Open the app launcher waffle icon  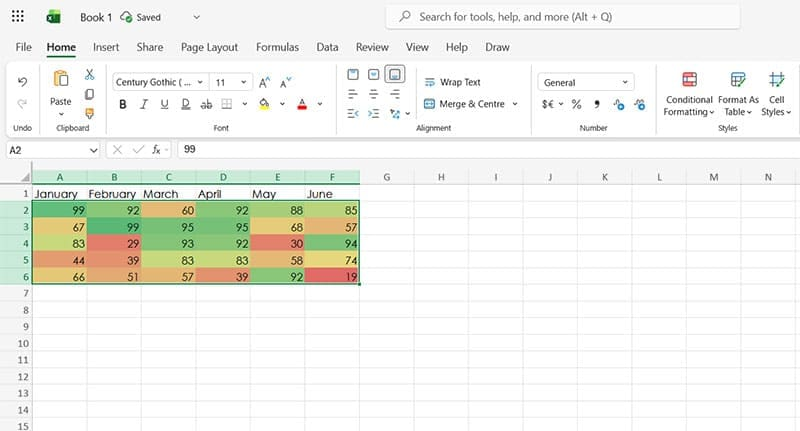pyautogui.click(x=18, y=17)
